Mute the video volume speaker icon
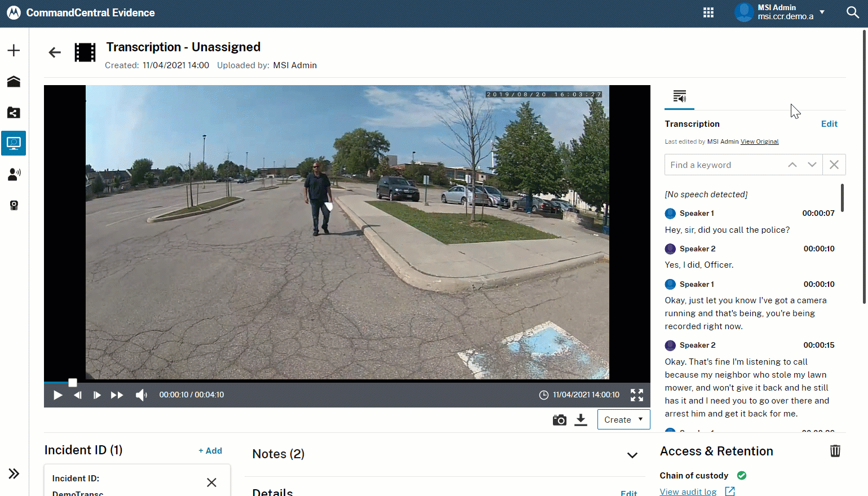Viewport: 868px width, 496px height. (141, 395)
